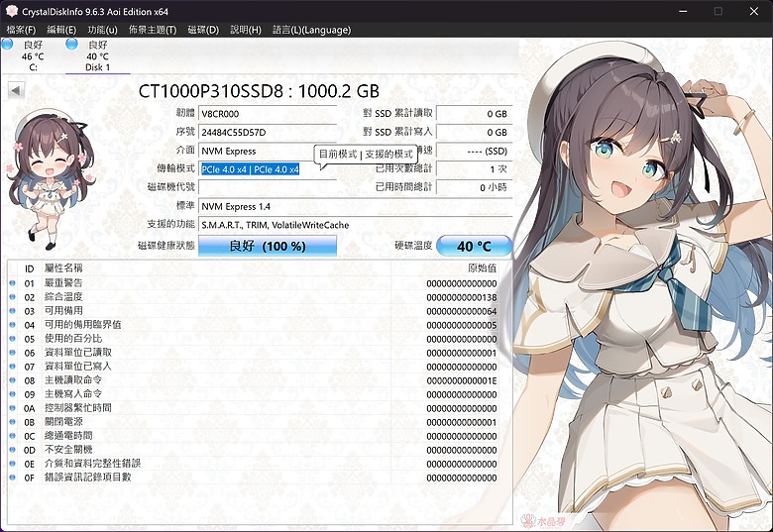773x532 pixels.
Task: Click the power on count value 1 次
Action: [475, 169]
